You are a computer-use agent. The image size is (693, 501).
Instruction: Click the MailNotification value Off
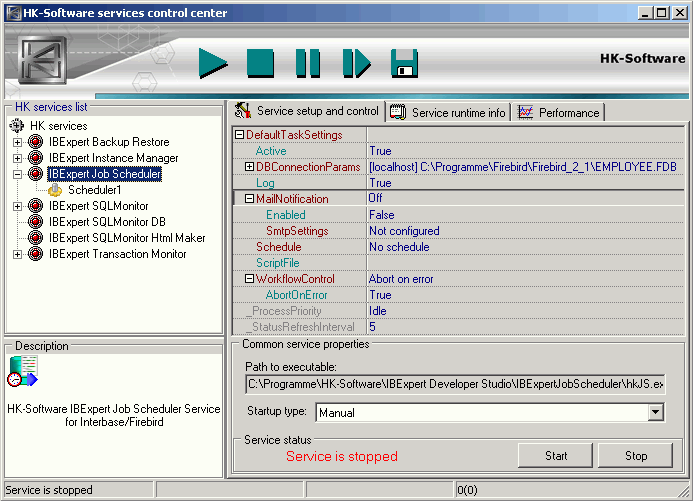point(376,198)
